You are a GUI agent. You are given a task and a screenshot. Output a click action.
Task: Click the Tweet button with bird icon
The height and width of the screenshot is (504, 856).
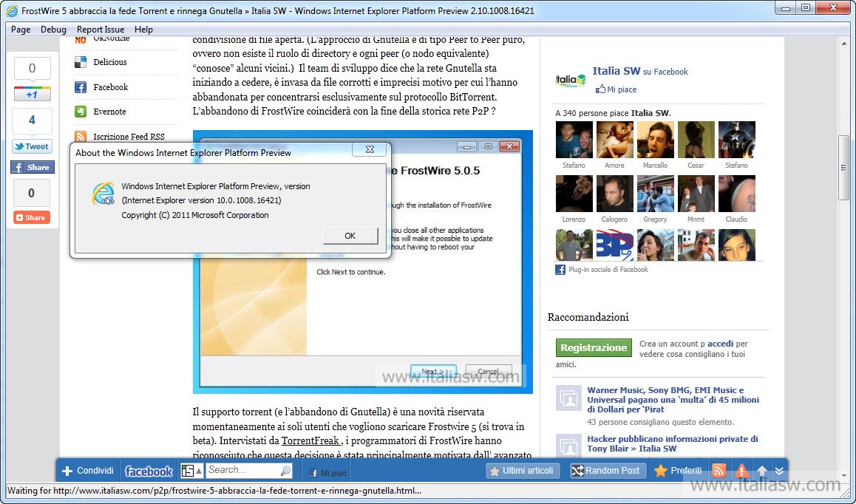tap(33, 146)
